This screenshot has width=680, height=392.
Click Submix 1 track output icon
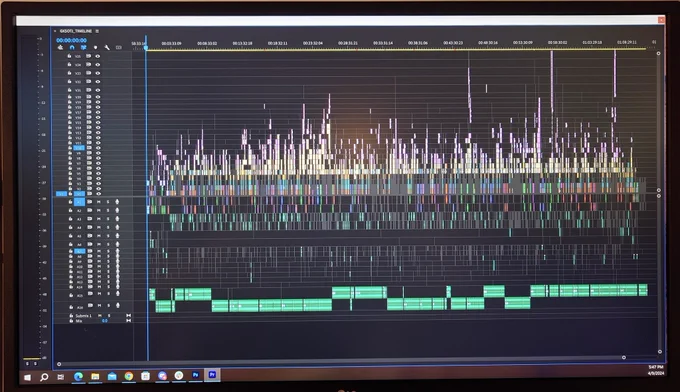coord(128,316)
